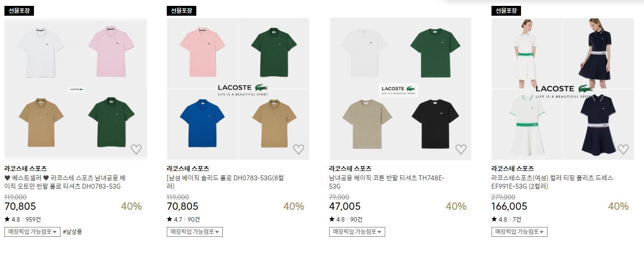Click 라코스테 스포츠 brand name above dress title
Viewport: 644px width, 253px height.
(513, 169)
